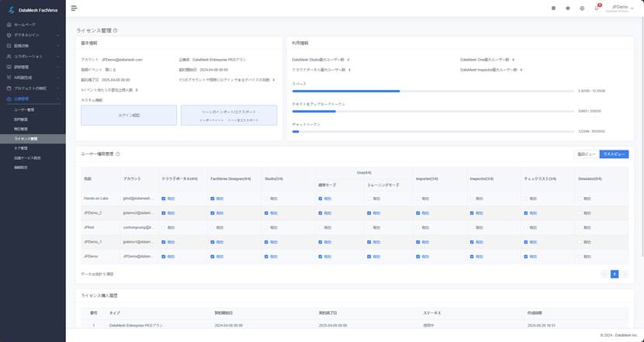Click the リストビュー button
644x342 pixels.
(x=614, y=154)
